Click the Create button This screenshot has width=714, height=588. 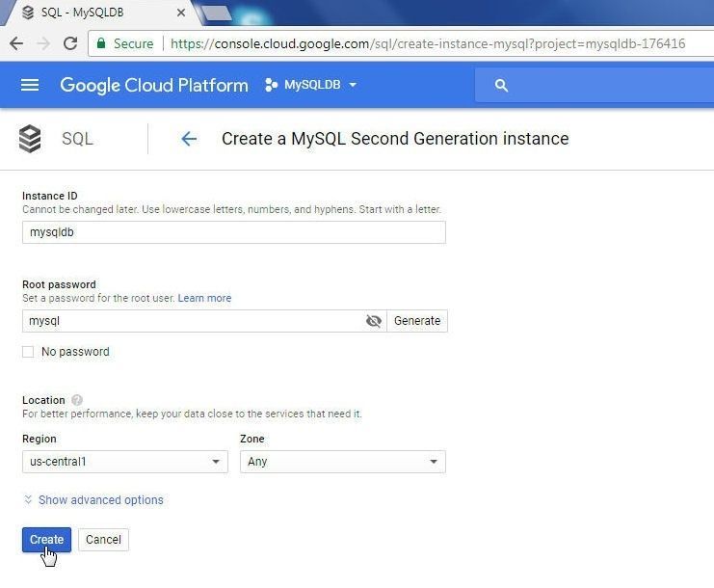[46, 540]
